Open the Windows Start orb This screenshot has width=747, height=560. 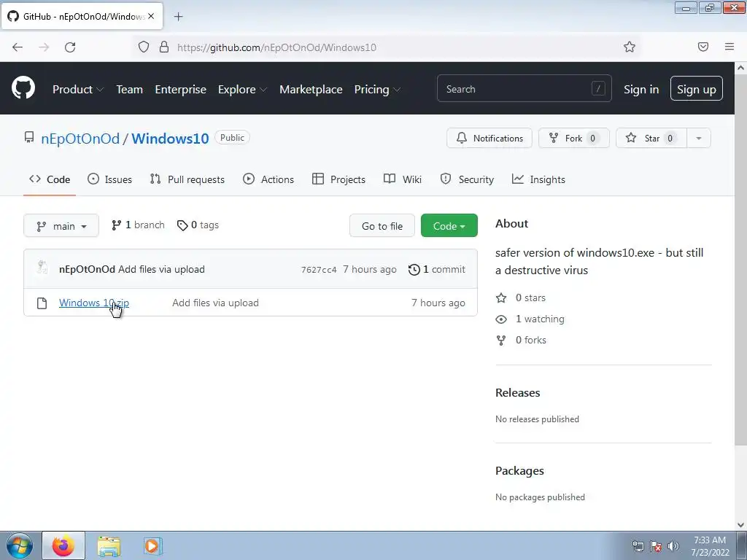point(20,545)
